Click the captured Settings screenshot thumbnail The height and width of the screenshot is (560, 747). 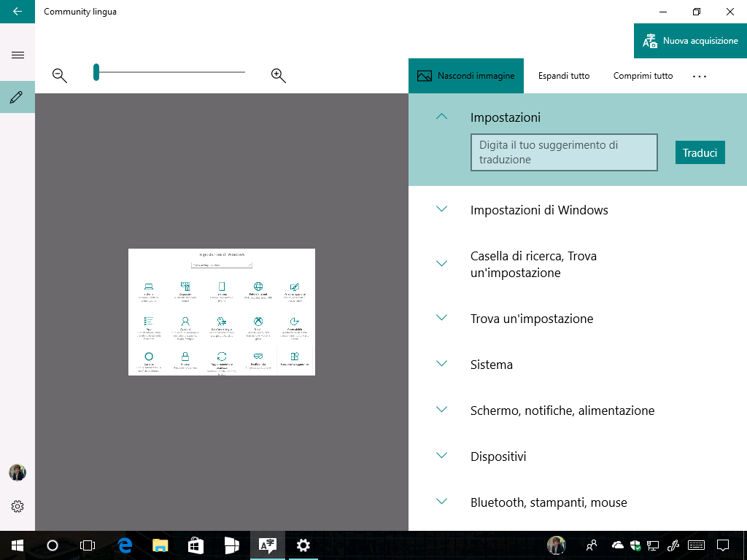222,312
